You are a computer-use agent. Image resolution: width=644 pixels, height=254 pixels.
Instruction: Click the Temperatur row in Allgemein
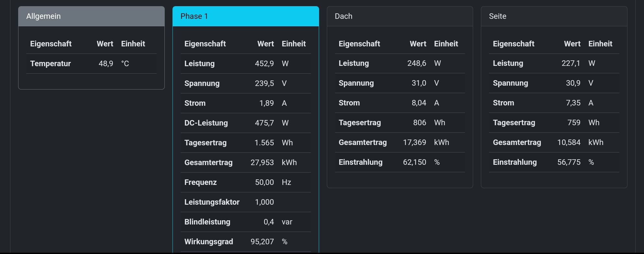point(51,64)
